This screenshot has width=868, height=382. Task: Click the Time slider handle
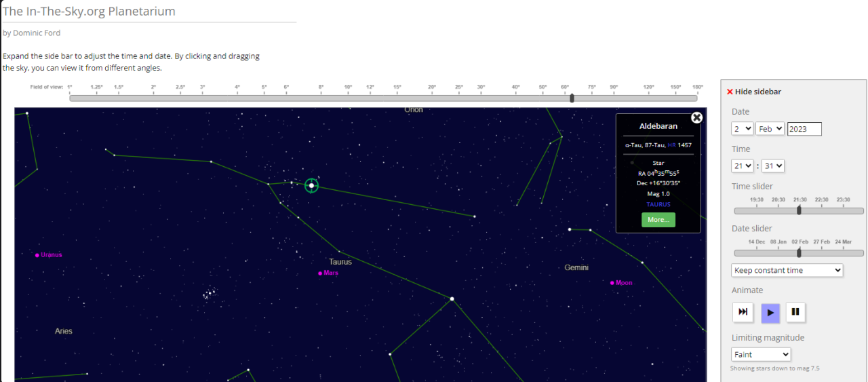799,210
